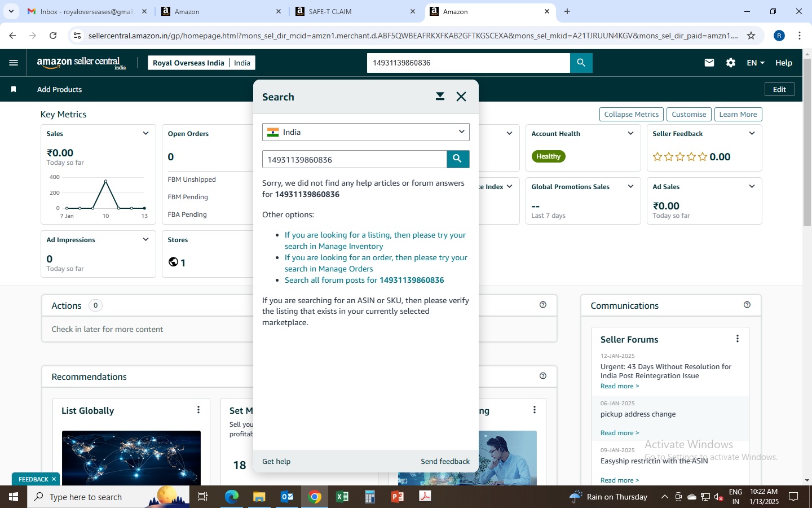The width and height of the screenshot is (812, 508).
Task: Open List Globally card three-dot menu
Action: tap(198, 410)
